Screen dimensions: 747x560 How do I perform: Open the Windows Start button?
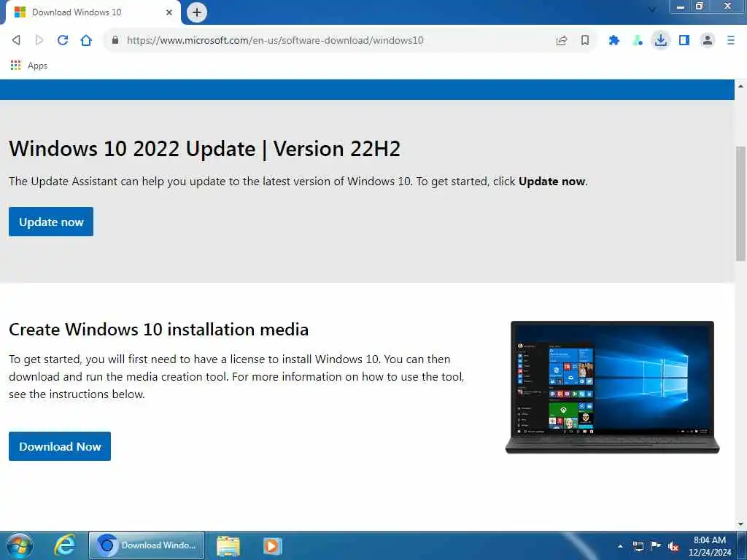[x=20, y=545]
